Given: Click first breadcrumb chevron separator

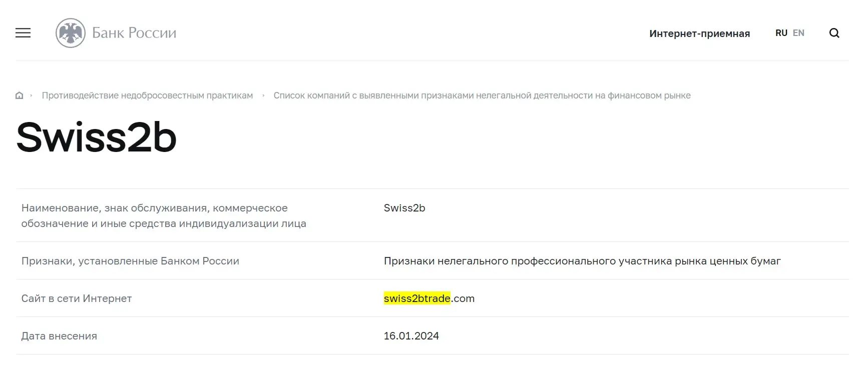Looking at the screenshot, I should pyautogui.click(x=31, y=95).
